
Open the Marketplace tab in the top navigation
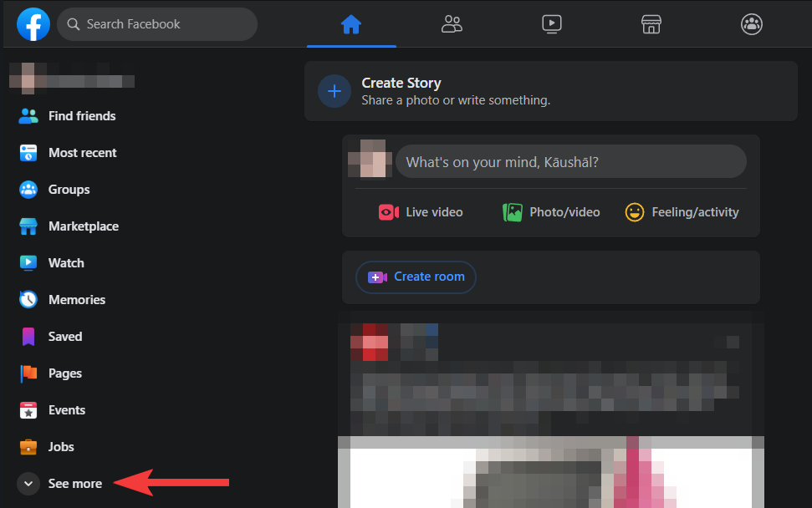[x=651, y=24]
